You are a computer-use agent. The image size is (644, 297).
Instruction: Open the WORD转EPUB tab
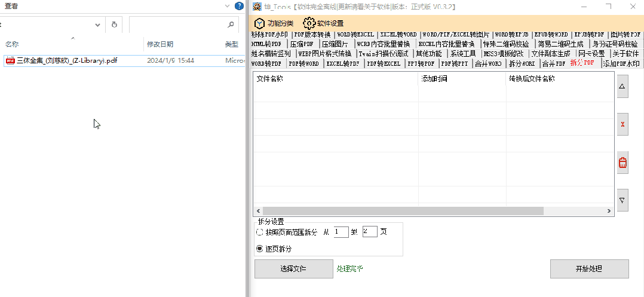511,35
